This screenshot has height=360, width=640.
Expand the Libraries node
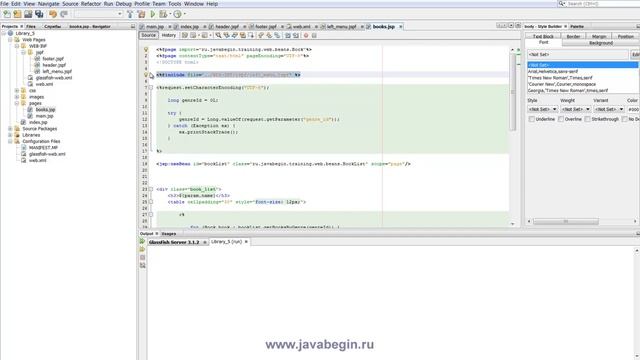10,135
